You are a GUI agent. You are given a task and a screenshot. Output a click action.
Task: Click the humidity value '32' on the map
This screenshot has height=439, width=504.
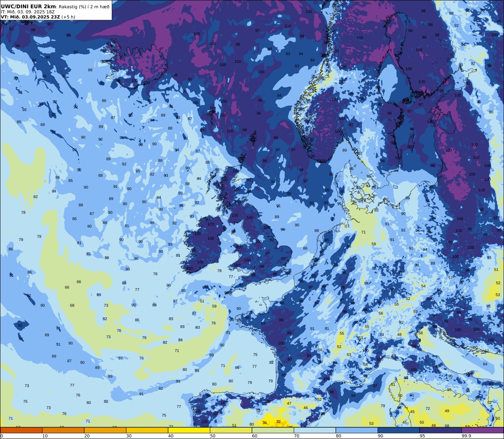coord(278,421)
